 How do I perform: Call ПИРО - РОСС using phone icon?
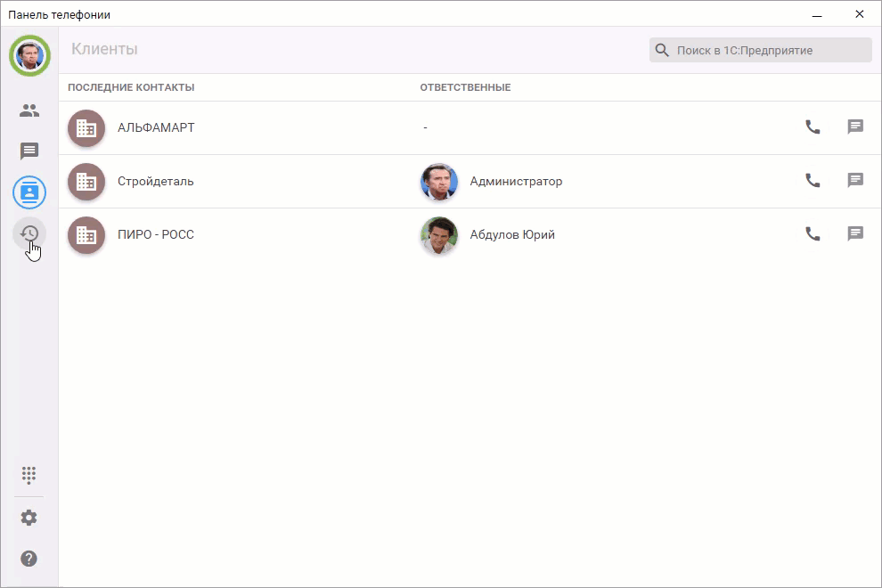[x=813, y=234]
